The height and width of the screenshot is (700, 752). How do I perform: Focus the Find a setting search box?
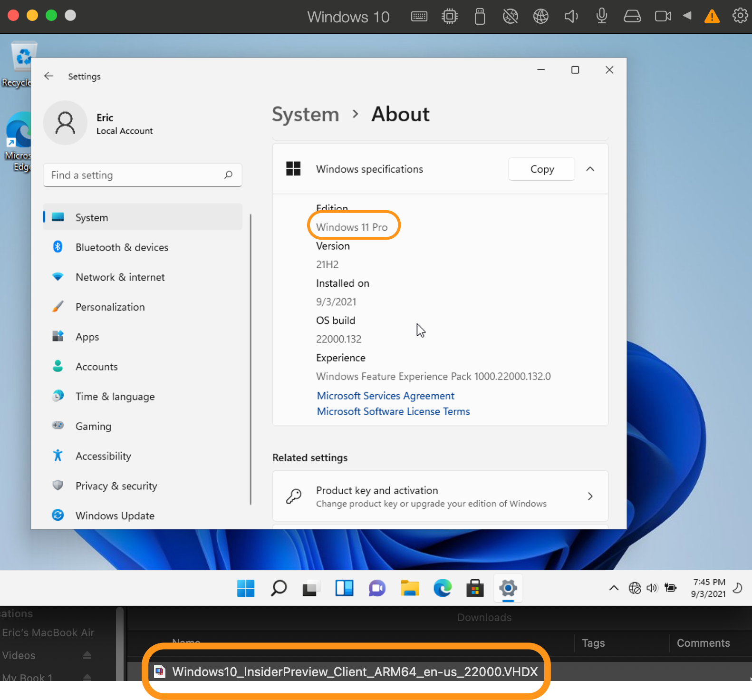[x=143, y=175]
